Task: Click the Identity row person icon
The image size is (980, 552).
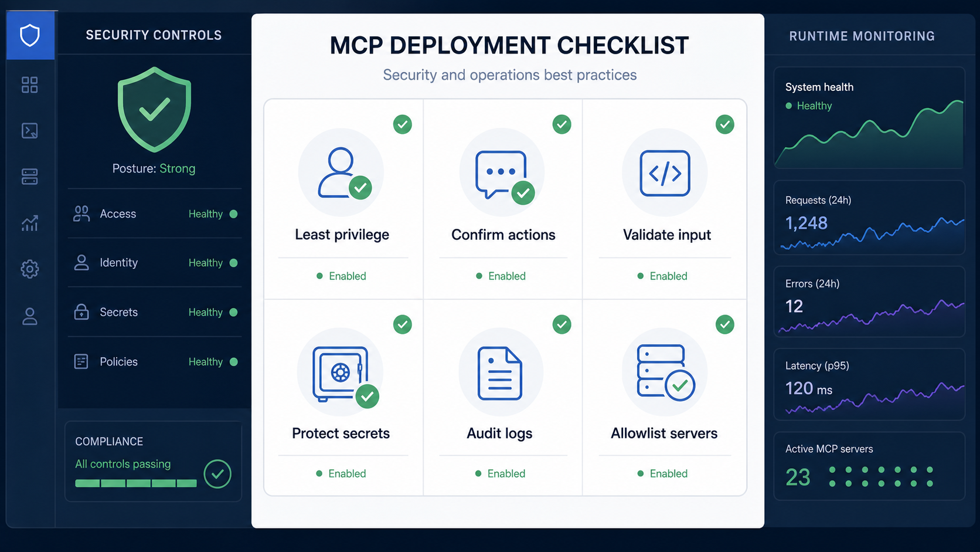Action: [x=81, y=262]
